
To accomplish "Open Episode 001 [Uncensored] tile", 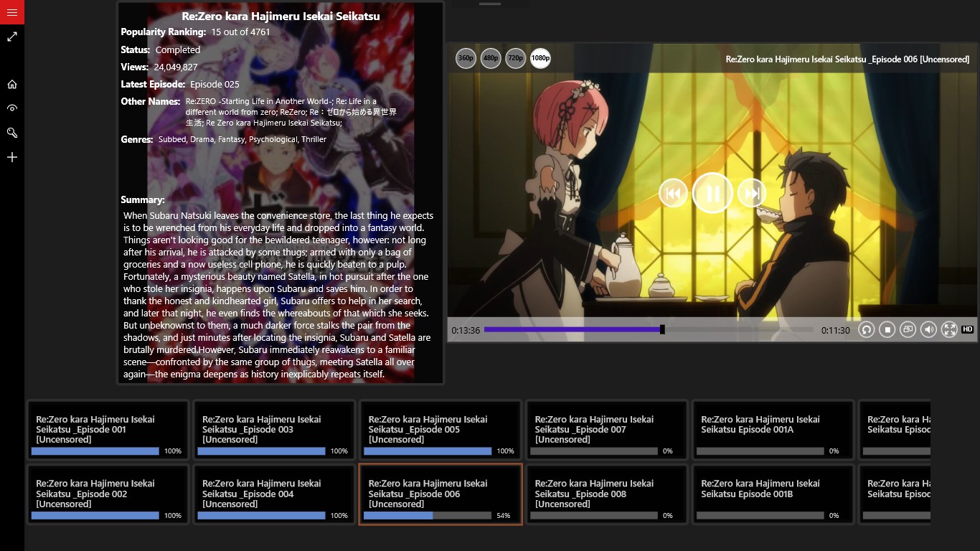I will pos(108,430).
